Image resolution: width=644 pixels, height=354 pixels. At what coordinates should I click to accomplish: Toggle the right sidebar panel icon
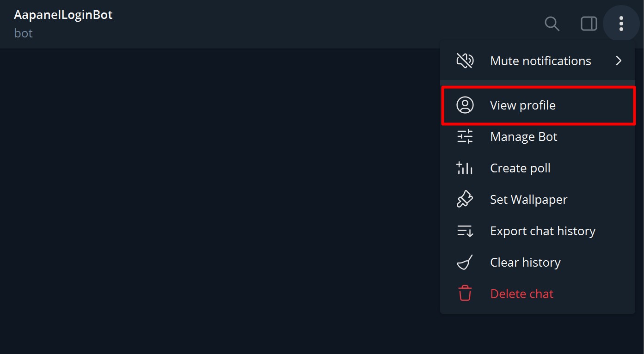[589, 24]
